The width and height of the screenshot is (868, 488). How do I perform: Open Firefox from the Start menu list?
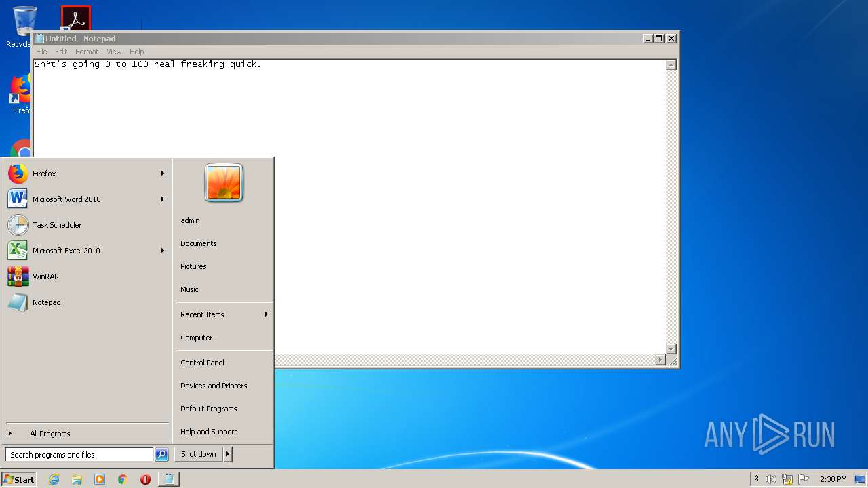click(86, 174)
